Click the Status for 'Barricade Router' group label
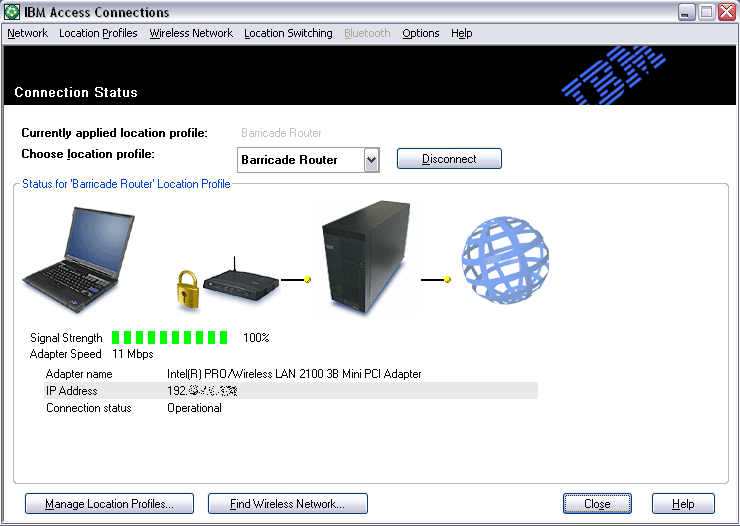The width and height of the screenshot is (740, 526). (x=126, y=184)
